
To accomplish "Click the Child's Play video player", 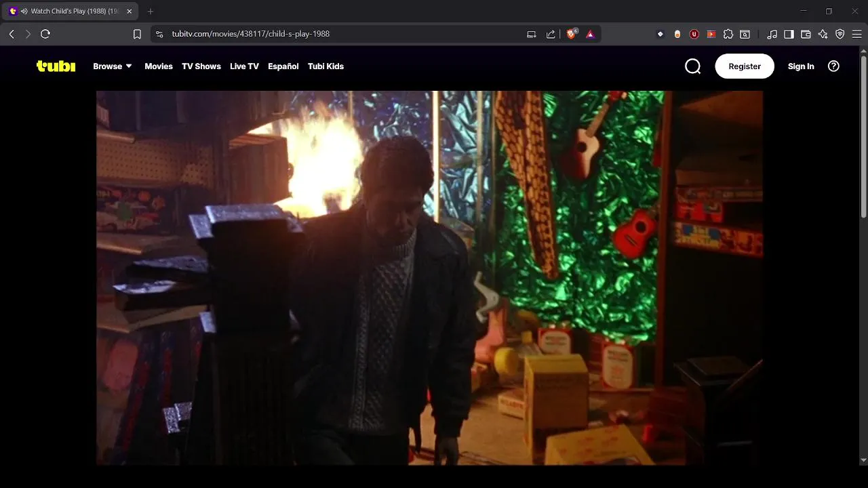I will coord(429,278).
